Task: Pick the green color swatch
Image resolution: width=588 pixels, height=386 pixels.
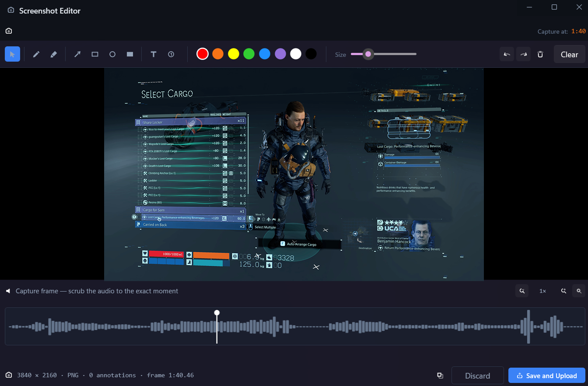Action: coord(249,54)
